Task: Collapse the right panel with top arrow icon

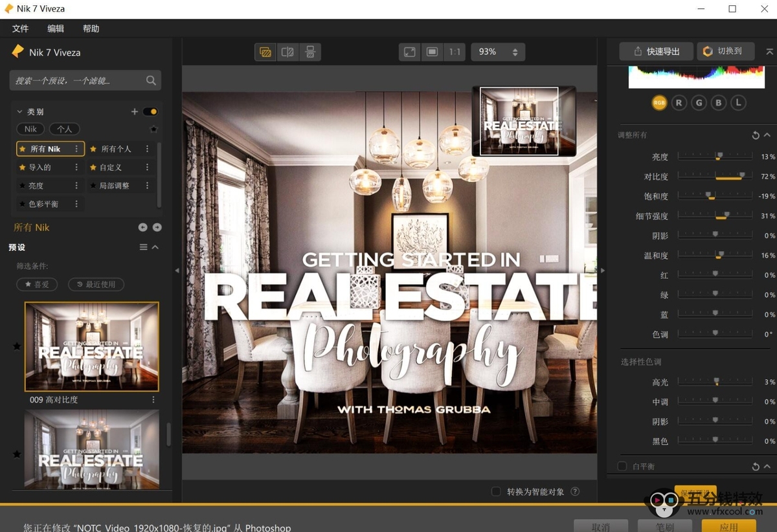Action: (x=769, y=52)
